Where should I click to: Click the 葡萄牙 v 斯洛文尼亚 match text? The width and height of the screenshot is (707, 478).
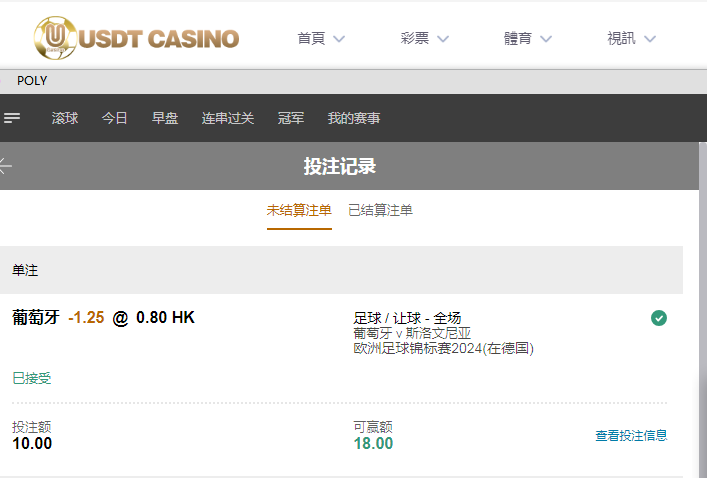(x=412, y=333)
